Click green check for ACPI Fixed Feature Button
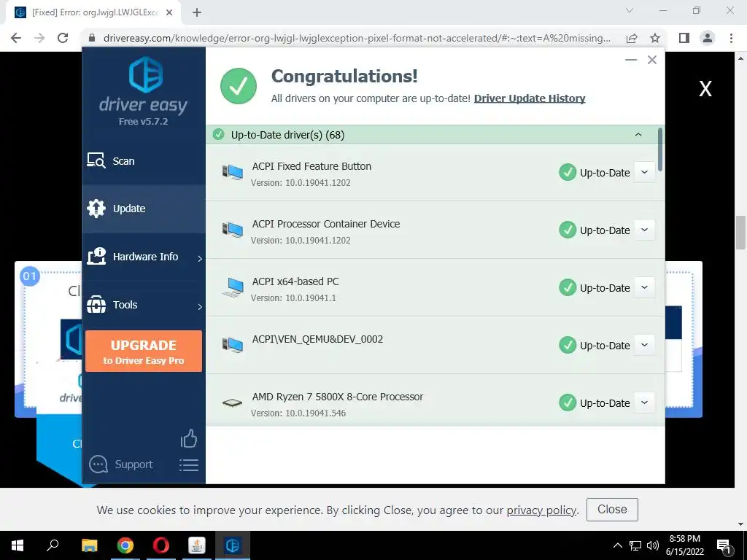This screenshot has width=747, height=560. (568, 172)
